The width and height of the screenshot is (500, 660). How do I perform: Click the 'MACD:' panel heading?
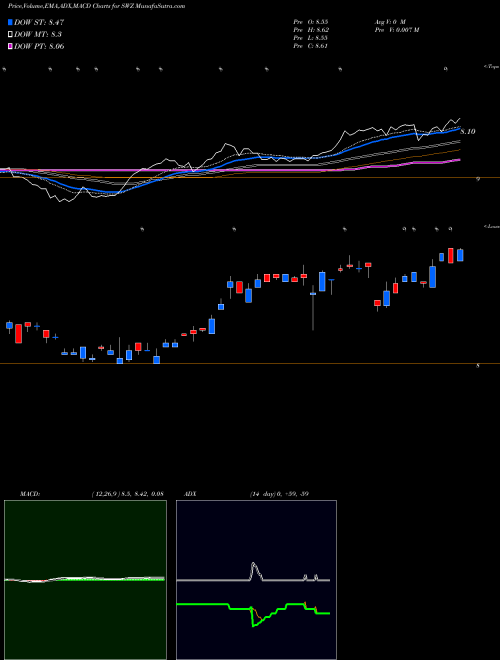[x=30, y=494]
